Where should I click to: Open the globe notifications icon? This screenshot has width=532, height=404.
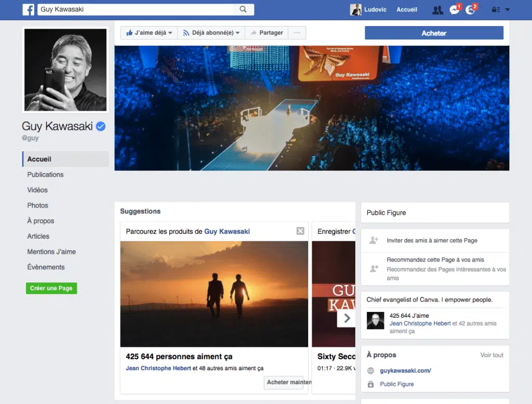[x=470, y=10]
